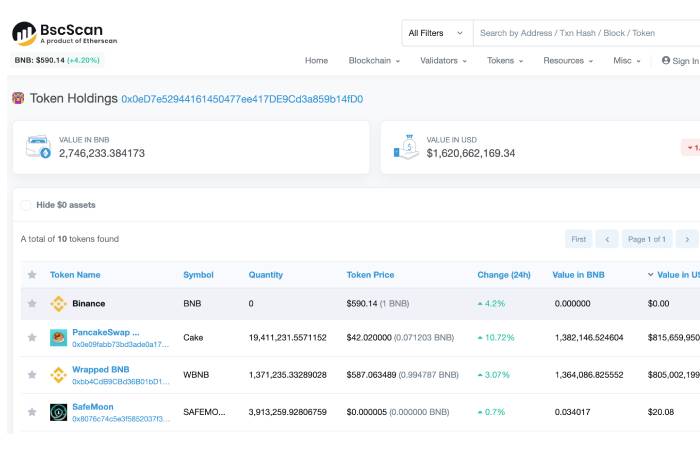Click WBNB value in BNB 1,364,086.825552
Screen dimensions: 700x450
(x=589, y=375)
